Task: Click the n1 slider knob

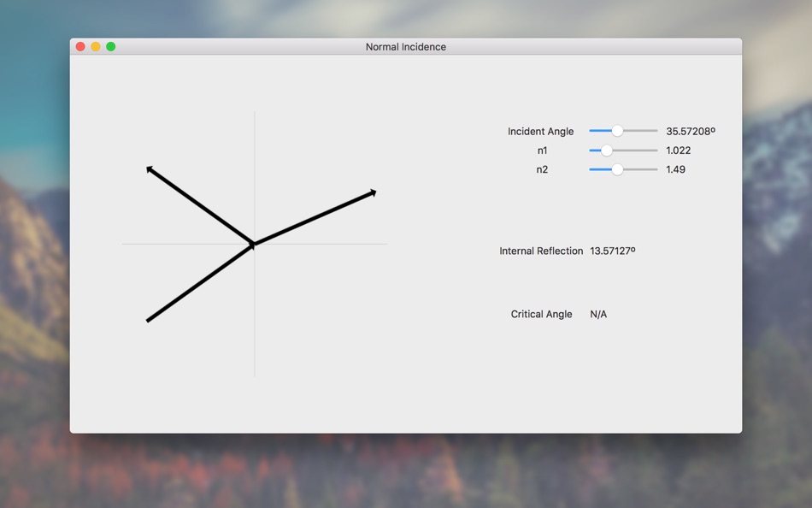Action: pos(606,151)
